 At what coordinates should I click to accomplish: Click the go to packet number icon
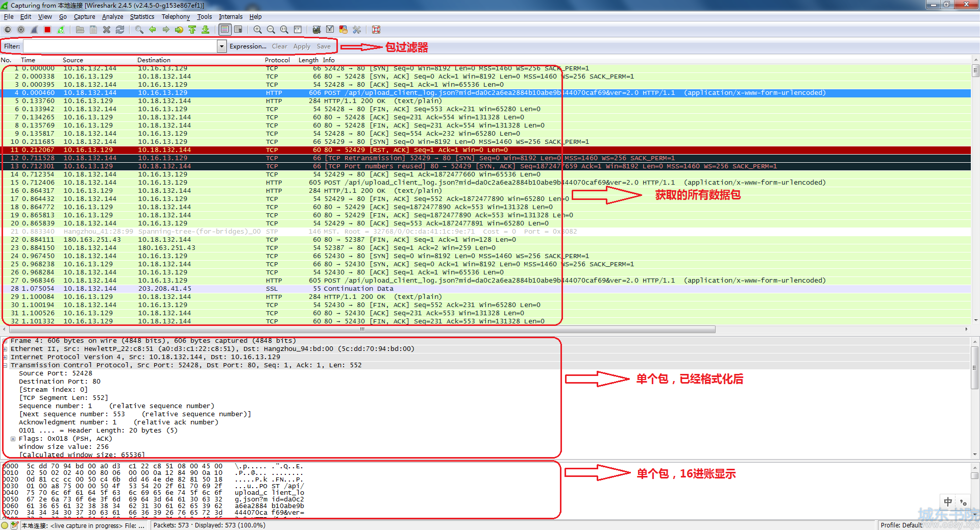[x=179, y=30]
